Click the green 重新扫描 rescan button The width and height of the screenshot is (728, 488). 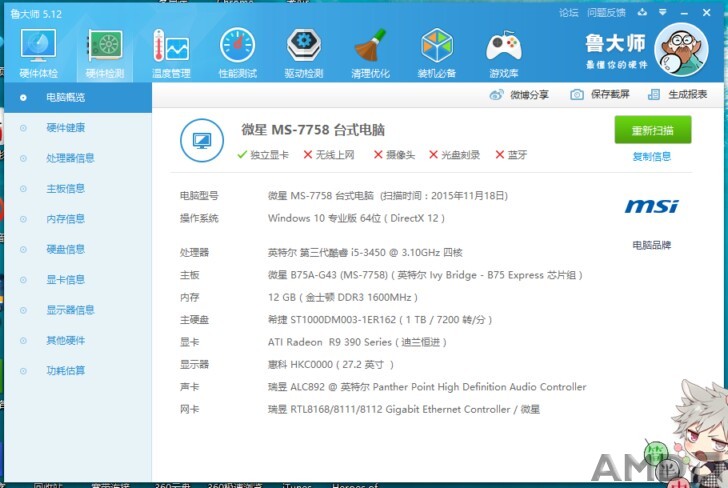(653, 130)
